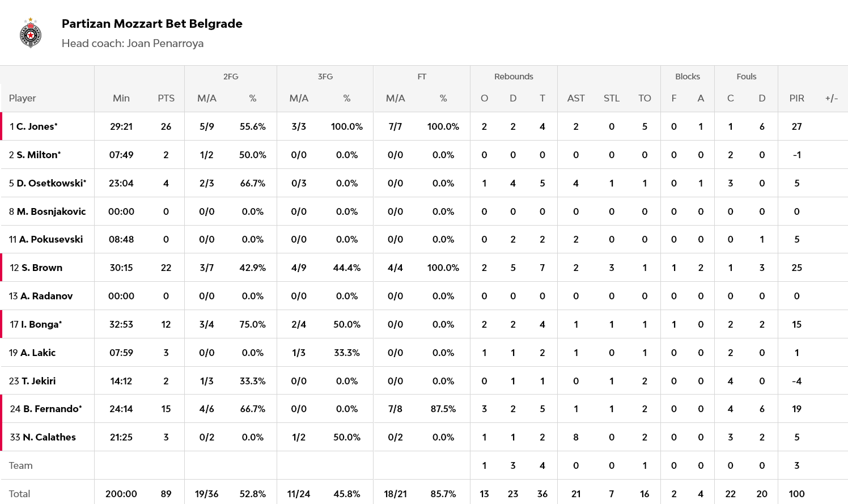Click the TO column header
Image resolution: width=848 pixels, height=504 pixels.
pyautogui.click(x=645, y=98)
